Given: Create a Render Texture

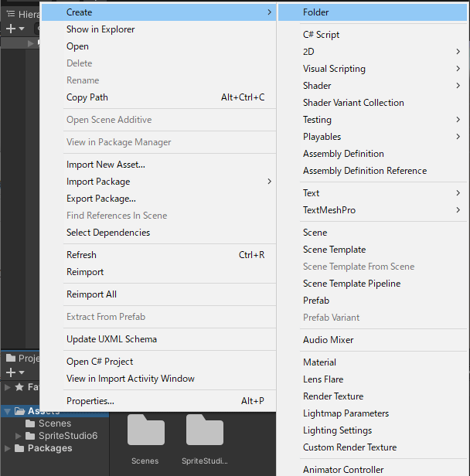Looking at the screenshot, I should click(373, 396).
